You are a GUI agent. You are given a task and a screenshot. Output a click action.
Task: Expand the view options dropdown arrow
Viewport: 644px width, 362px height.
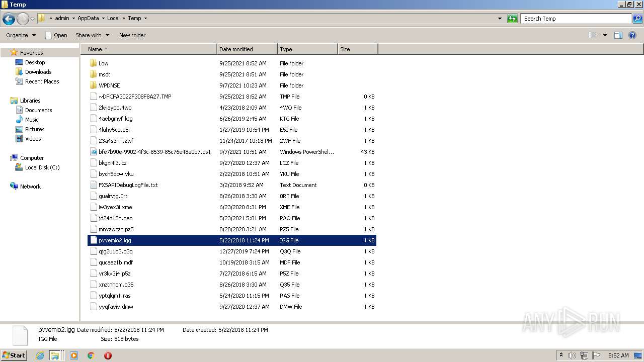(x=605, y=35)
